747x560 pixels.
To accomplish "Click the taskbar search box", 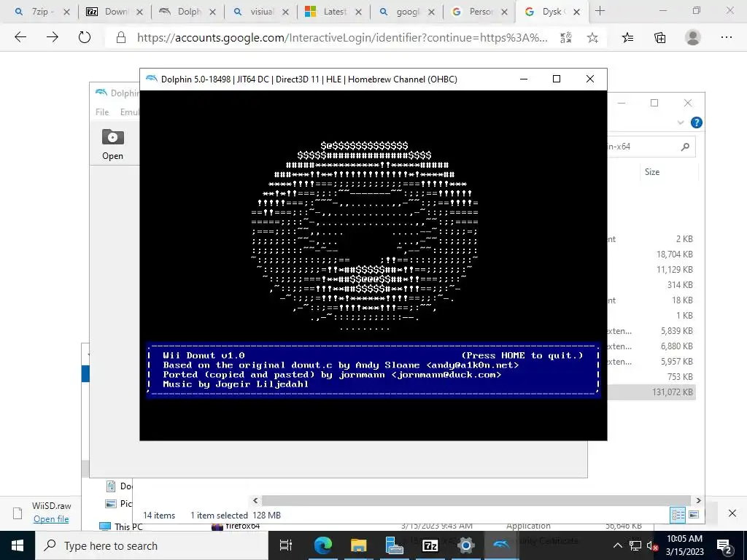I will (152, 545).
